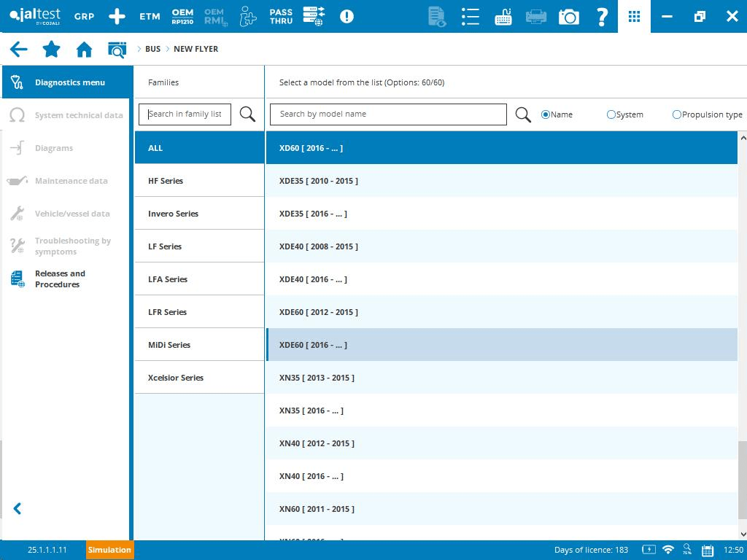Collapse the left sidebar with chevron
This screenshot has height=560, width=747.
coord(18,509)
